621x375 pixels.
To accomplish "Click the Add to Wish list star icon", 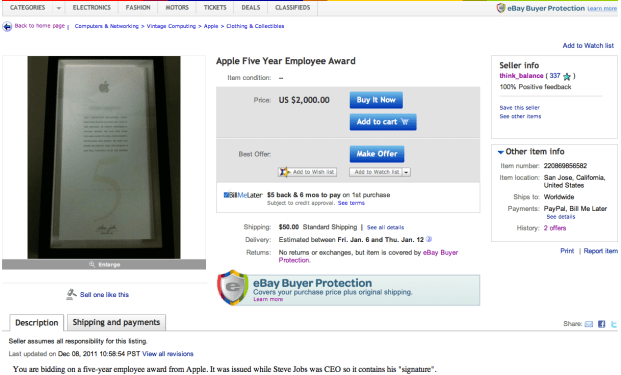I will point(284,172).
